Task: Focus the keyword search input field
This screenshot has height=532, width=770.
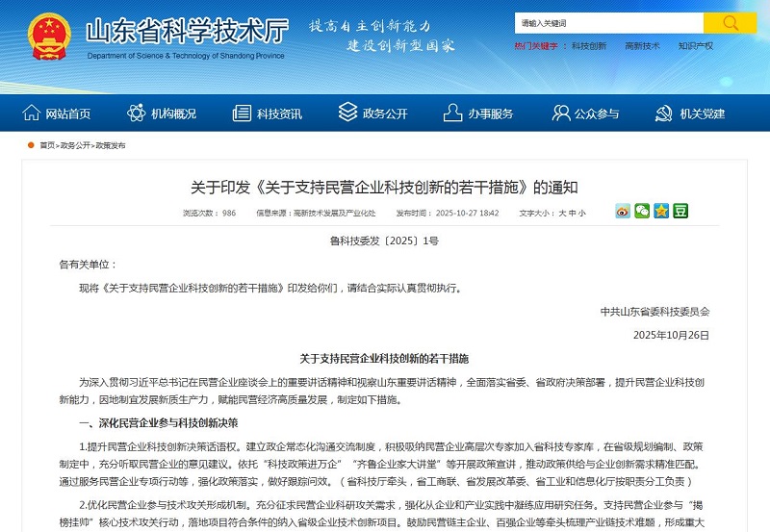Action: point(608,22)
